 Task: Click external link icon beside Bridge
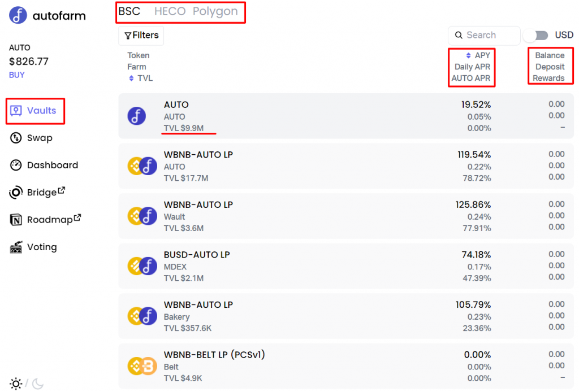(x=62, y=190)
